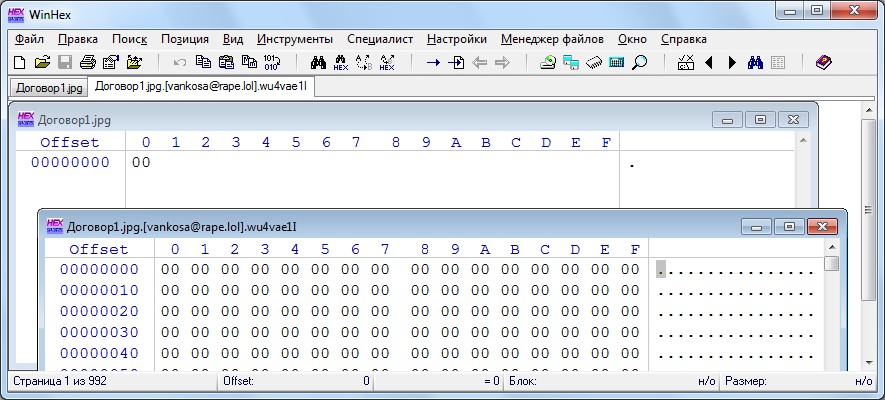The width and height of the screenshot is (885, 400).
Task: Go to offset using the blue arrow icon
Action: pos(433,63)
